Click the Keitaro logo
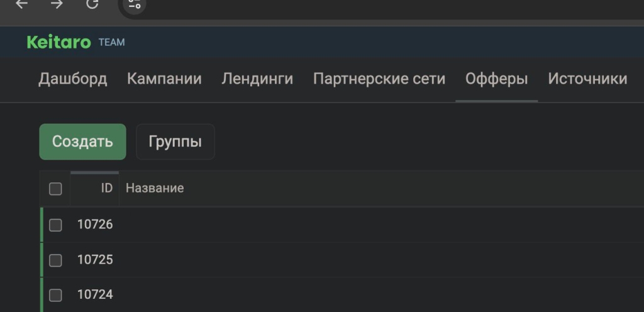The width and height of the screenshot is (644, 312). point(58,42)
